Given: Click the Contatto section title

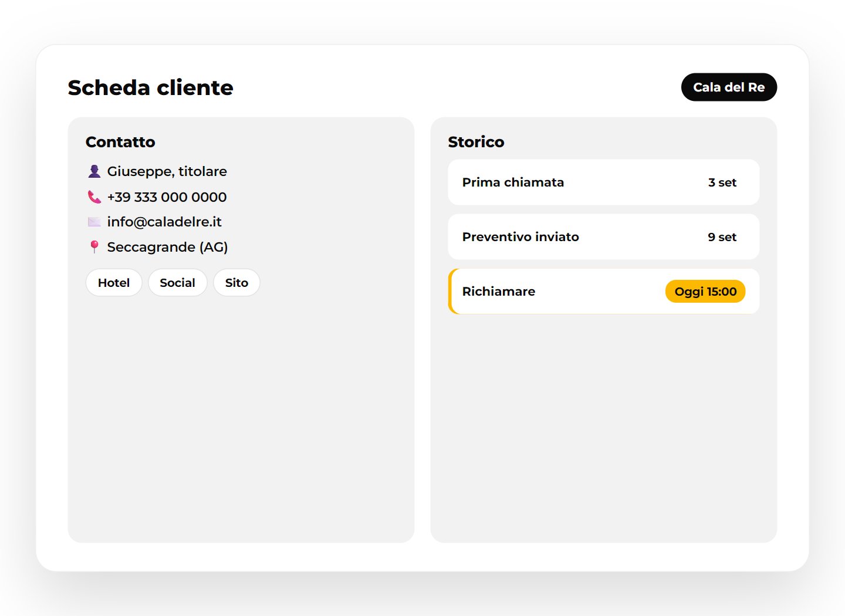Looking at the screenshot, I should (x=120, y=142).
